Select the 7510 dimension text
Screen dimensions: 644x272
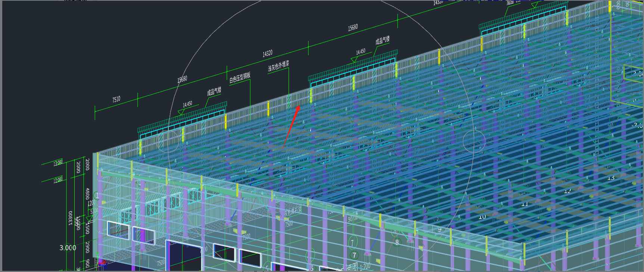click(x=116, y=99)
